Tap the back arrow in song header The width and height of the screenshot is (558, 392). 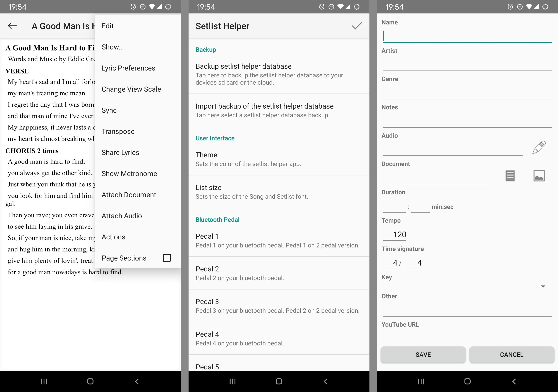pos(12,26)
